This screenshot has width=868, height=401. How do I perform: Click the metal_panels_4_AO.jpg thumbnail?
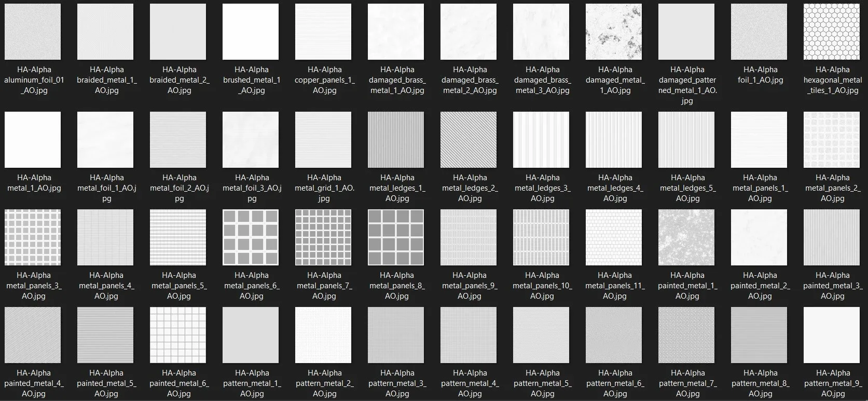pyautogui.click(x=105, y=237)
